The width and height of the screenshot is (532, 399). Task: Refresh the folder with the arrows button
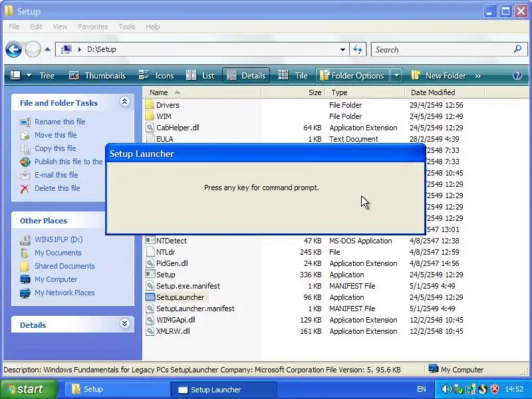tap(358, 49)
